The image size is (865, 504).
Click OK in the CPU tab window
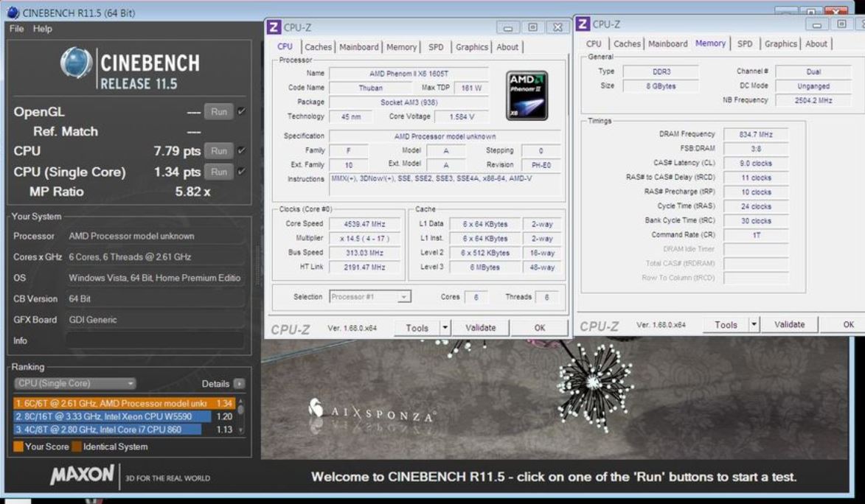coord(540,328)
